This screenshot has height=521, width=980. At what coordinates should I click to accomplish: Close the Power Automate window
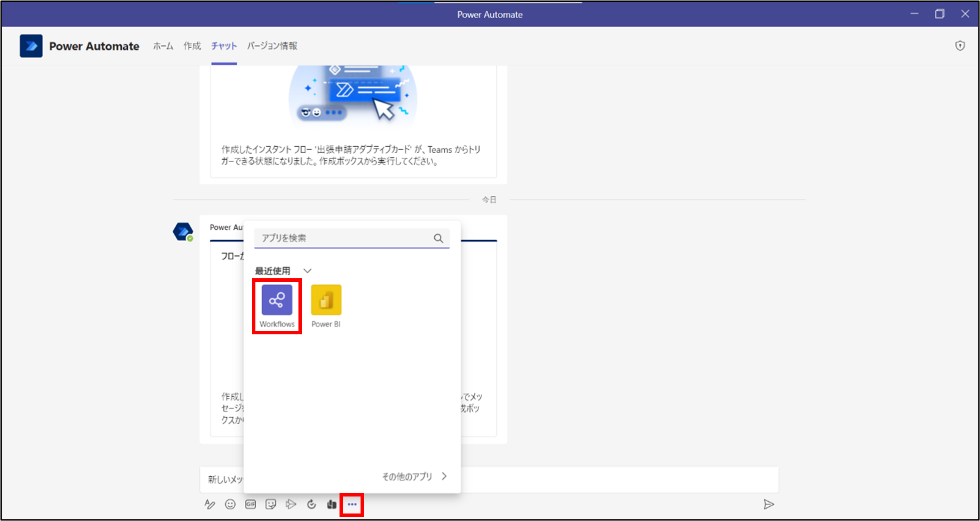[x=965, y=14]
